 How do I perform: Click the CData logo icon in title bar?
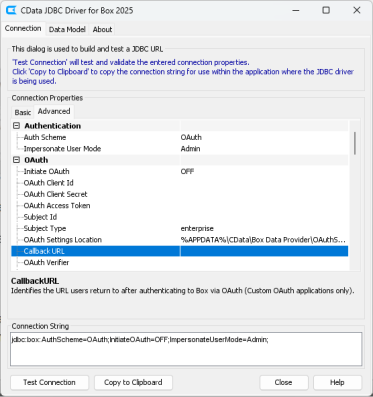(11, 10)
